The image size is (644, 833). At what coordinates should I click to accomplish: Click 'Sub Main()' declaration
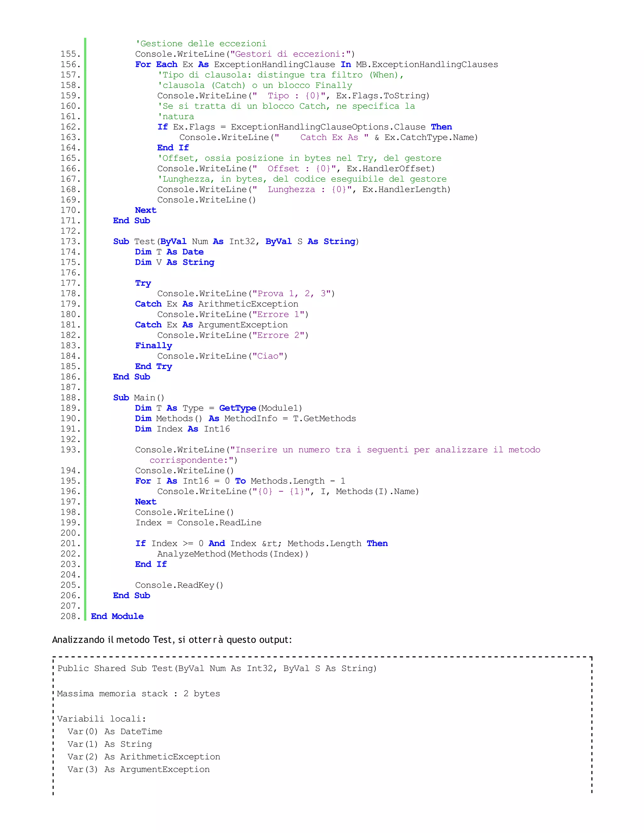point(138,398)
